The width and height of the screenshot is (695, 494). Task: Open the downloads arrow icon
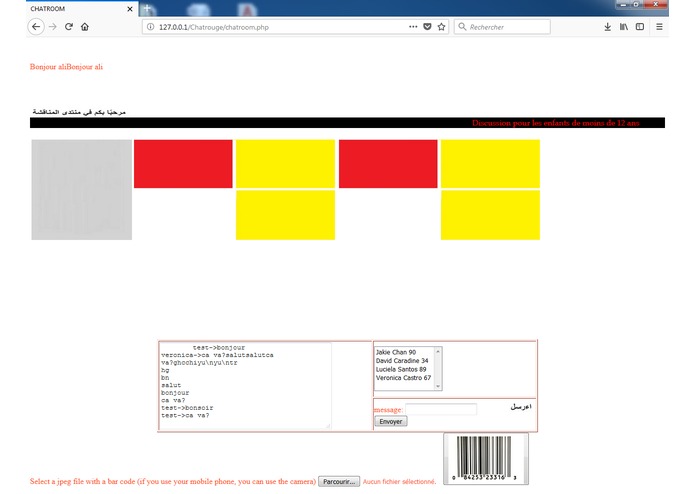(x=607, y=27)
